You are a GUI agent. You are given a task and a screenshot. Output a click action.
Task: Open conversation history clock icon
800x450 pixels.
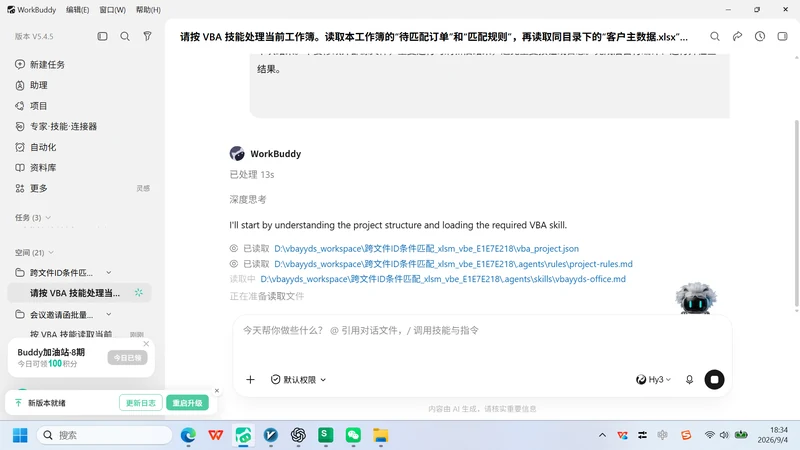click(760, 36)
